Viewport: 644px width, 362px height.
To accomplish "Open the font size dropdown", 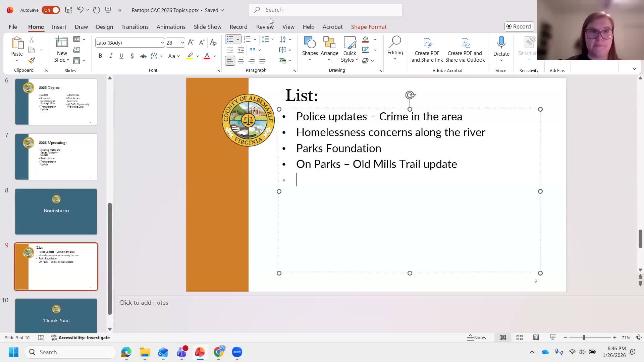I will tap(182, 43).
